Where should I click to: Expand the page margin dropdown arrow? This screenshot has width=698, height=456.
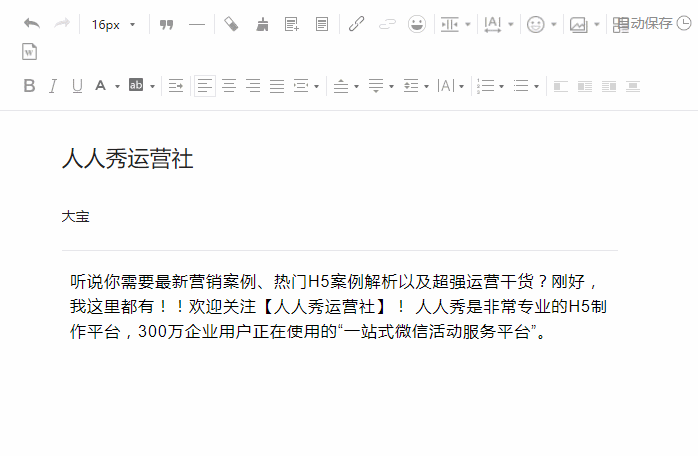[467, 24]
